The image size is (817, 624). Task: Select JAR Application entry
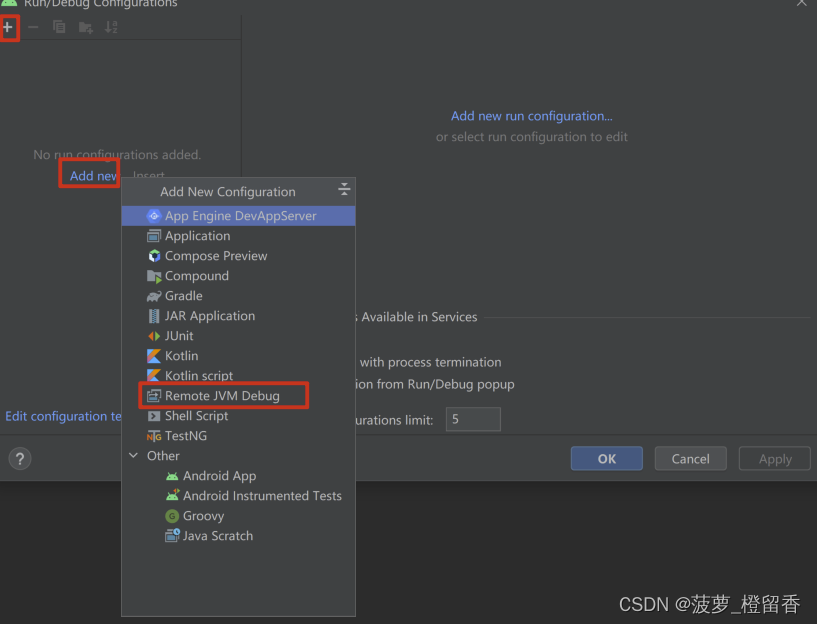click(238, 316)
